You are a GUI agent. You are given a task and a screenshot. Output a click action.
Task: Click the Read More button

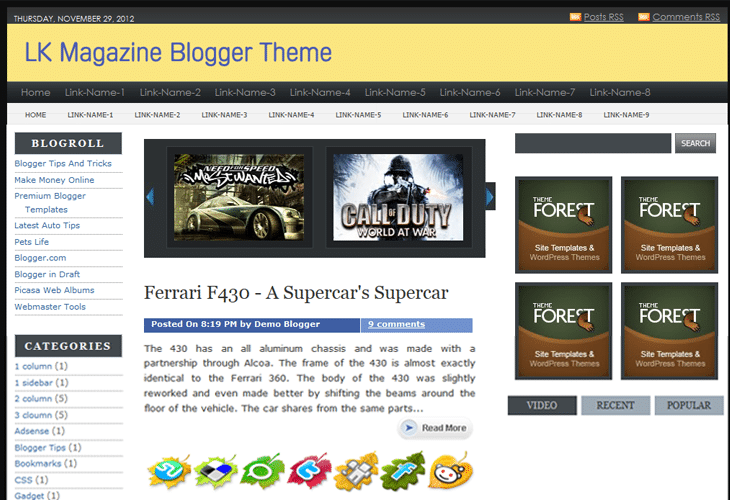click(x=435, y=428)
